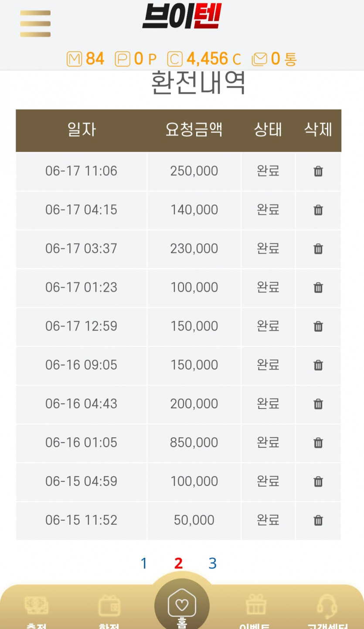Open the customer center headset icon
This screenshot has width=364, height=629.
(327, 605)
